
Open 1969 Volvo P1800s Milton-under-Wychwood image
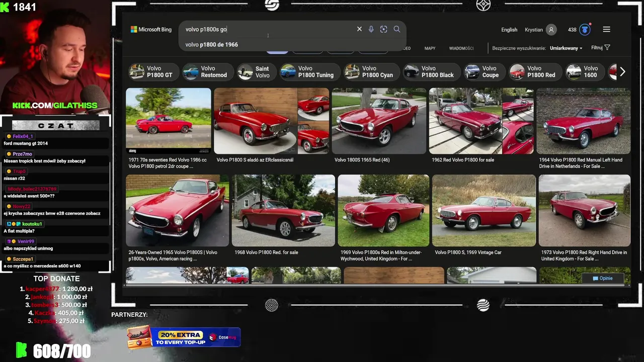tap(383, 210)
